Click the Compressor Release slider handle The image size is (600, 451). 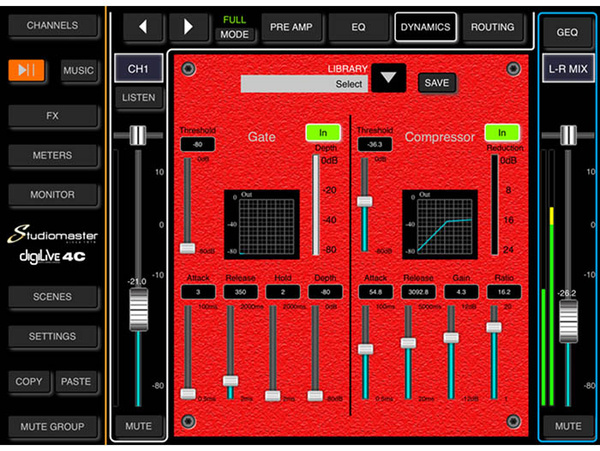408,343
